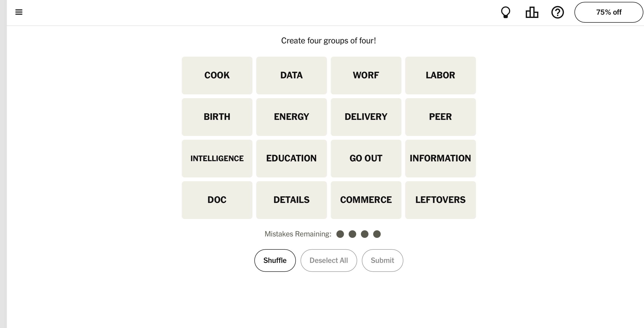Pick the GO OUT tile

(x=366, y=158)
